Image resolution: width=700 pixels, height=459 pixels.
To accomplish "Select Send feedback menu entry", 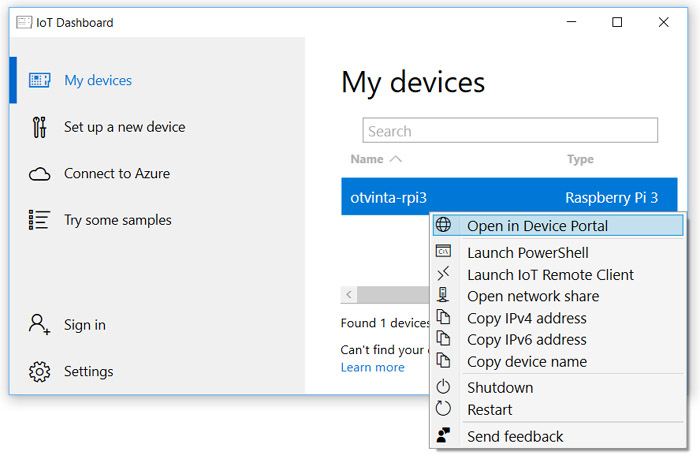I will point(558,437).
